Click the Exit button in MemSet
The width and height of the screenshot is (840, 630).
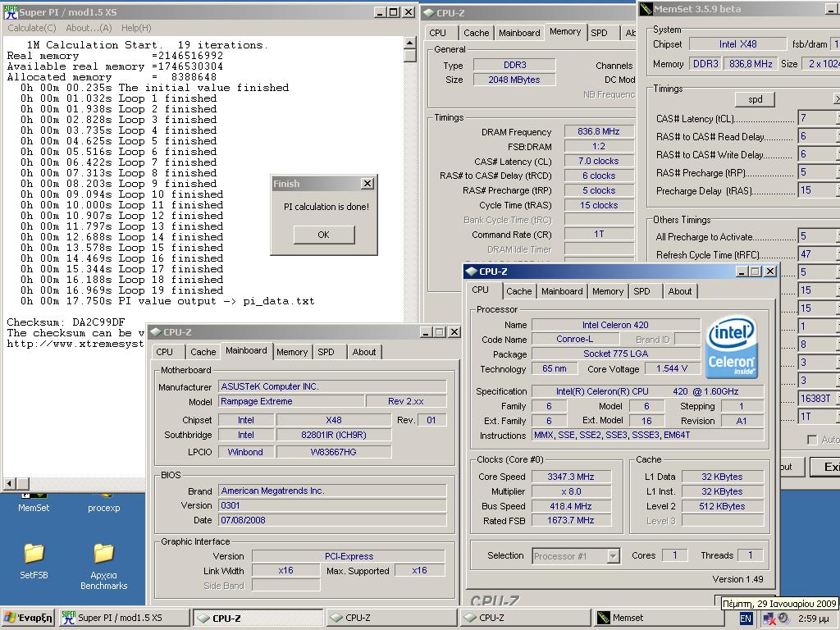pos(824,467)
